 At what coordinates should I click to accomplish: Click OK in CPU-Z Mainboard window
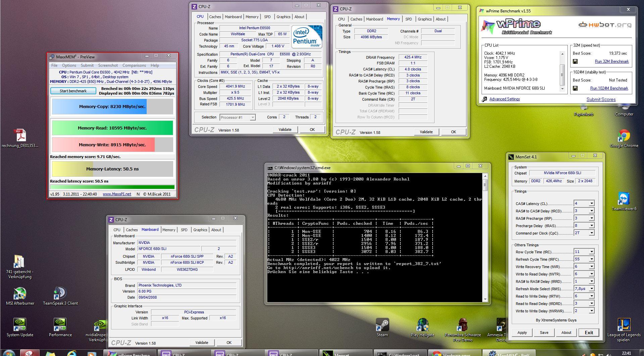click(x=229, y=343)
